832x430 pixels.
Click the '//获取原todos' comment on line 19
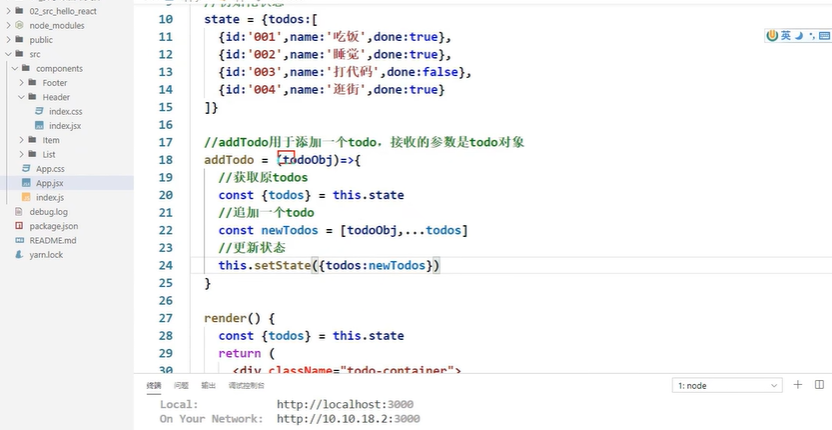pyautogui.click(x=263, y=177)
